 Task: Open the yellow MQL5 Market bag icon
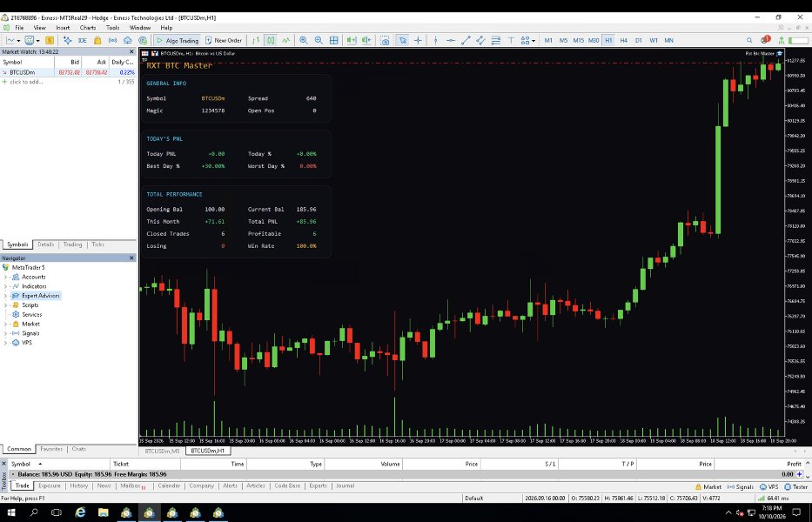97,40
